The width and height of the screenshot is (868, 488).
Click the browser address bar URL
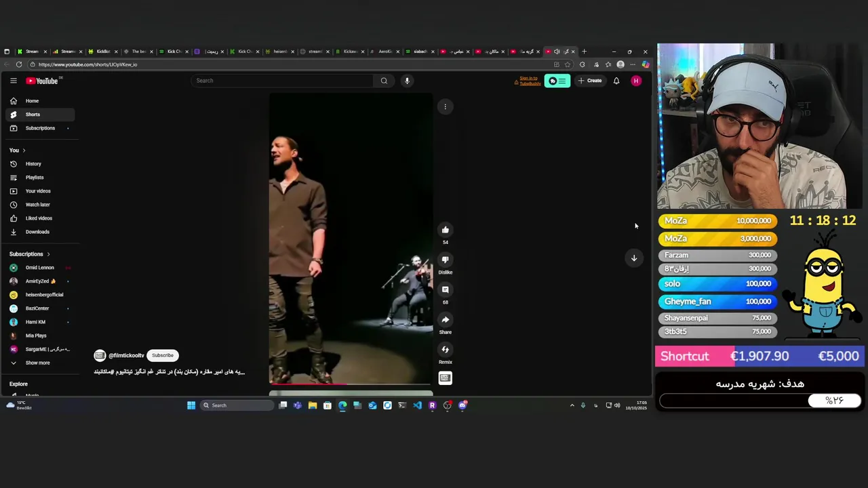88,64
